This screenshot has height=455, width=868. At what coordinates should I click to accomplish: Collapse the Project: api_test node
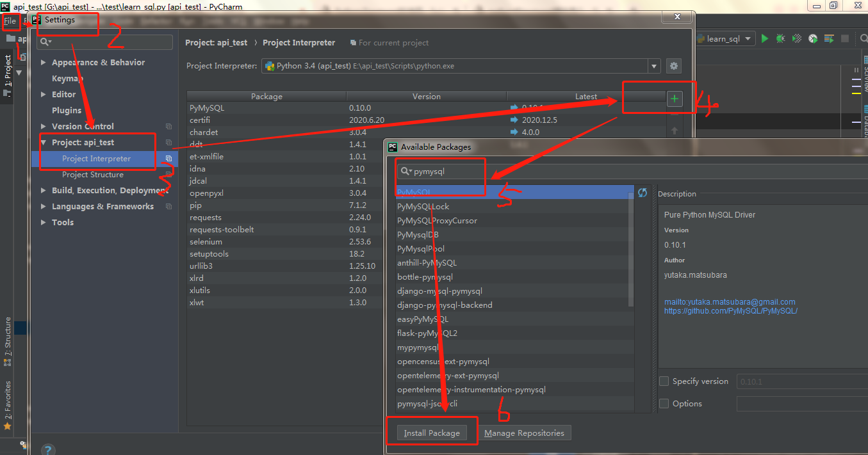click(44, 143)
